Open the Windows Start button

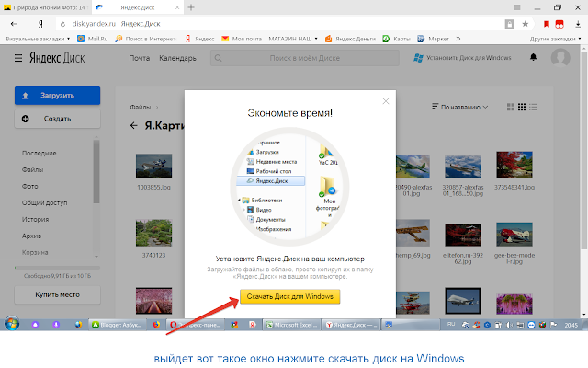pos(12,323)
